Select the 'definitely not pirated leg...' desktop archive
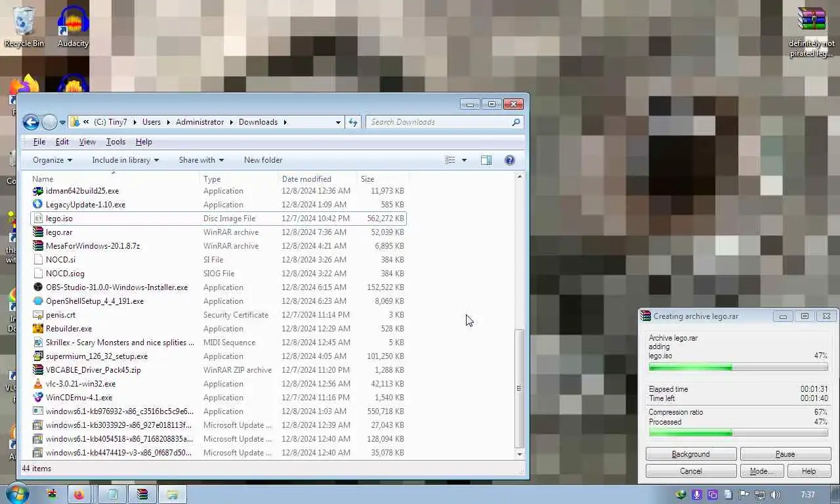Screen dimensions: 840x504 pyautogui.click(x=812, y=31)
